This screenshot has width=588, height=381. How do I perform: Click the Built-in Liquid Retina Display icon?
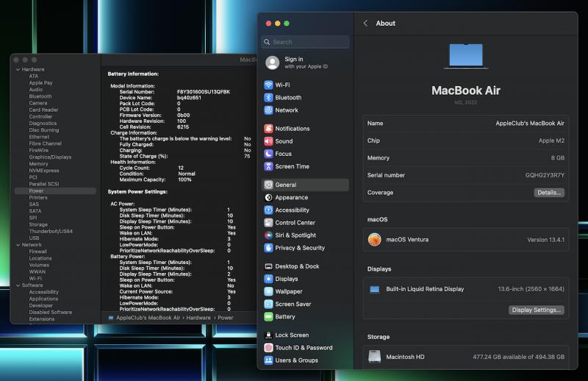click(375, 289)
